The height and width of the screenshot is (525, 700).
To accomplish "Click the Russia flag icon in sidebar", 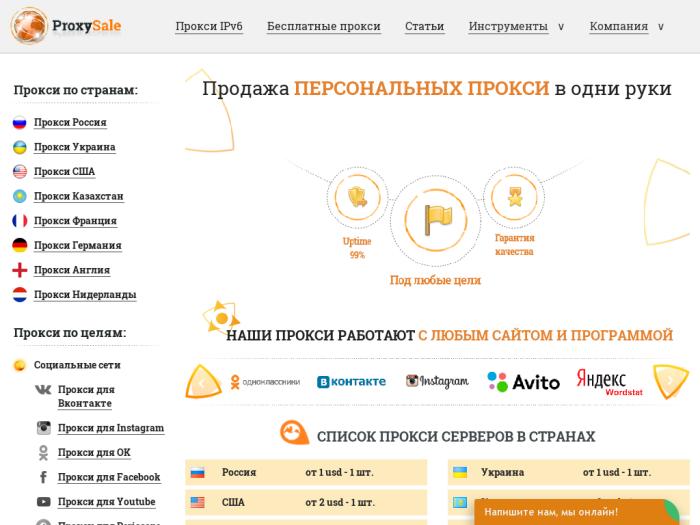I will tap(20, 122).
